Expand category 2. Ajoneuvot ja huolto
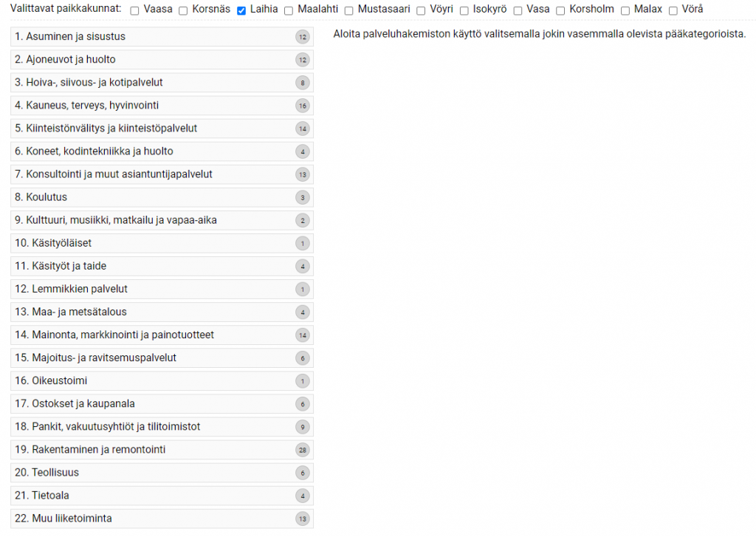 162,60
